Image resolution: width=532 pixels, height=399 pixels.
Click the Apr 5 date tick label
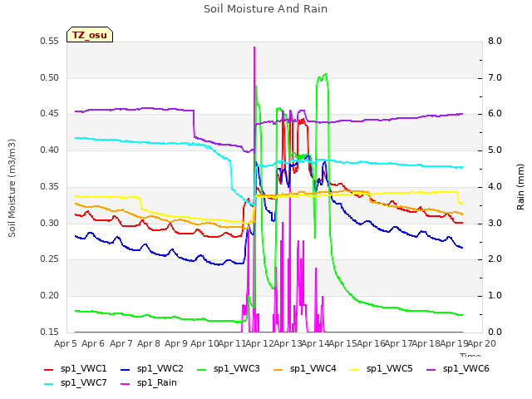66,343
